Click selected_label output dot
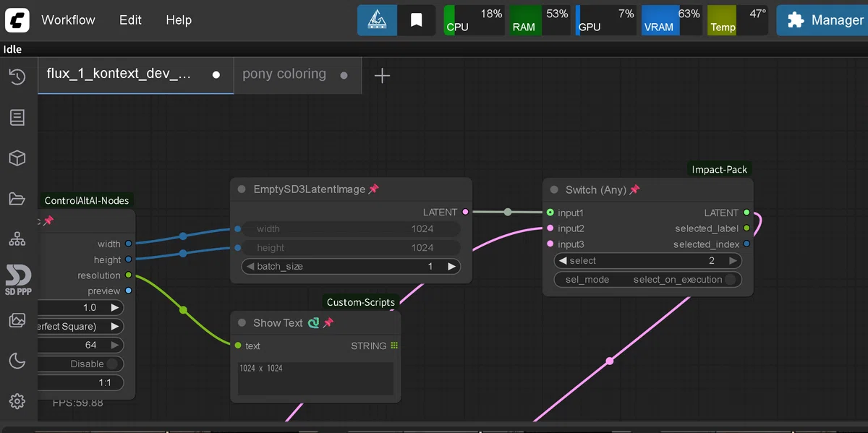868x433 pixels. (746, 228)
